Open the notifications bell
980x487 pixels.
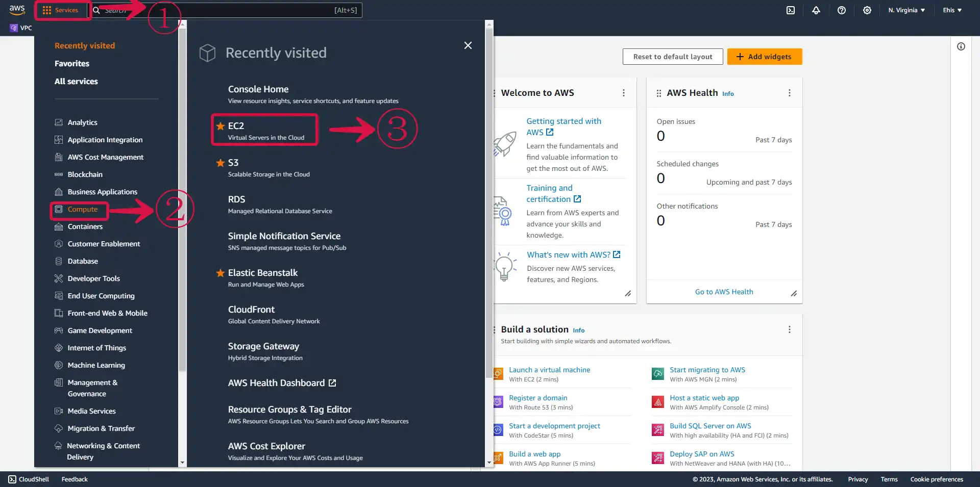click(816, 10)
